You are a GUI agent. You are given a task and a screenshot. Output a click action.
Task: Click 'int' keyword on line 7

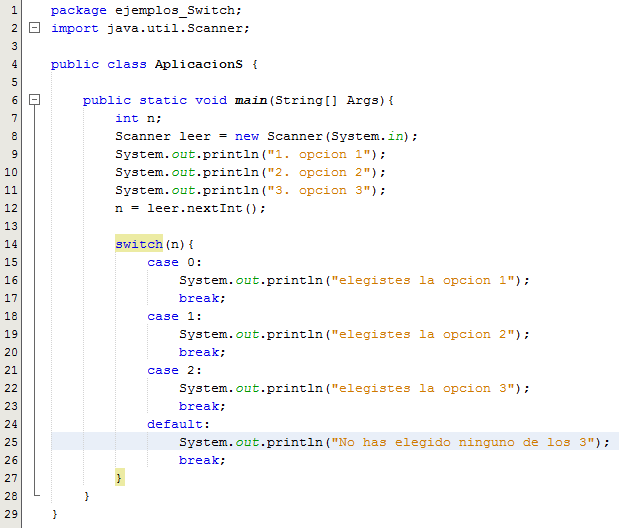tap(127, 118)
